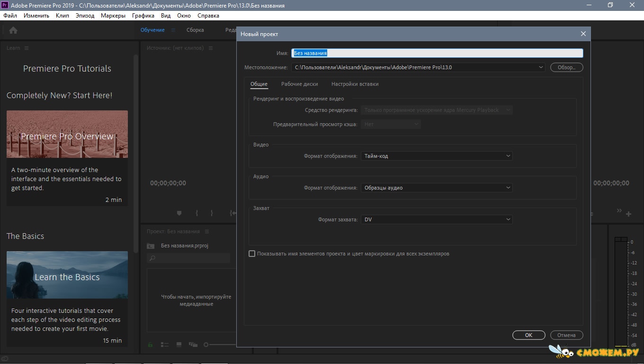Click the Project panel zoom slider handle
Viewport: 644px width, 364px height.
[206, 345]
